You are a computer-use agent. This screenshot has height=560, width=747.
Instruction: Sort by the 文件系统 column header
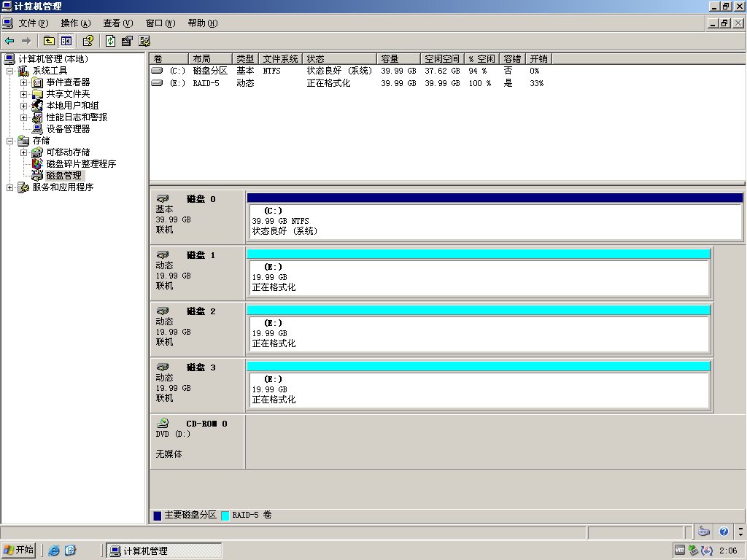[281, 58]
